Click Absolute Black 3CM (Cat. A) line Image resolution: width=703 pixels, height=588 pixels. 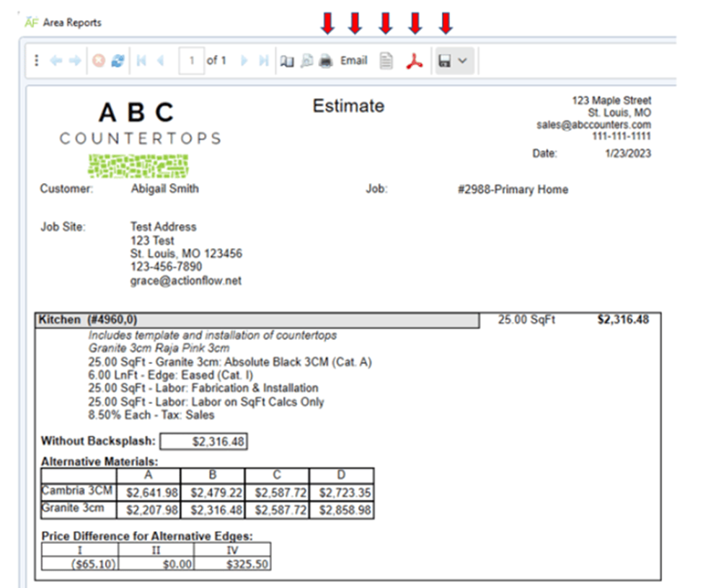click(x=230, y=362)
